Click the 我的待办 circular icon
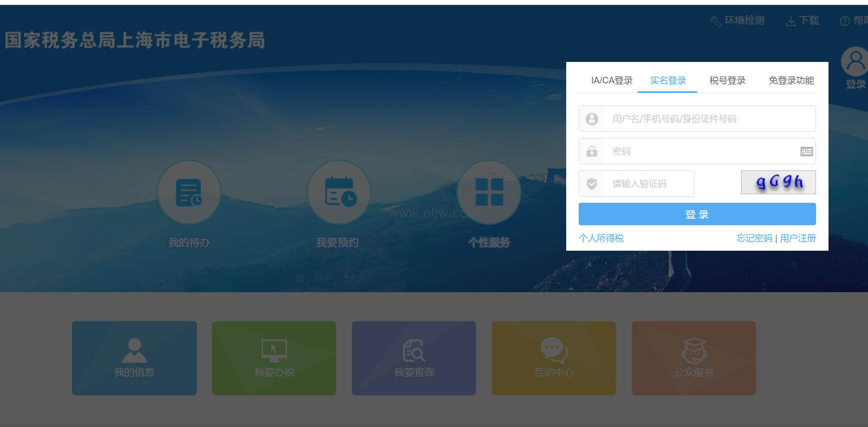Viewport: 868px width, 427px height. coord(189,193)
